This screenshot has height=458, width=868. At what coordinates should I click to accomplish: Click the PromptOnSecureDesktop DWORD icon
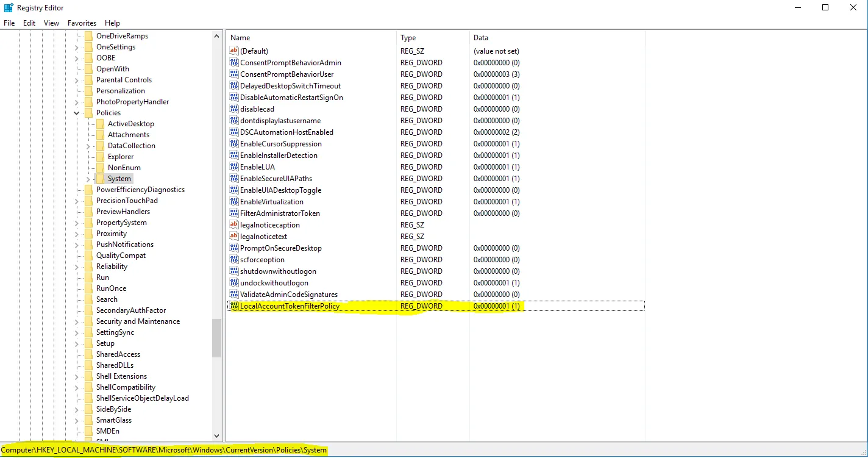tap(234, 248)
